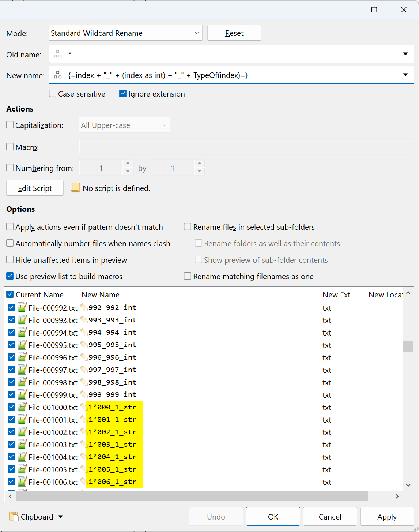419x532 pixels.
Task: Expand the Old name history dropdown
Action: point(405,54)
